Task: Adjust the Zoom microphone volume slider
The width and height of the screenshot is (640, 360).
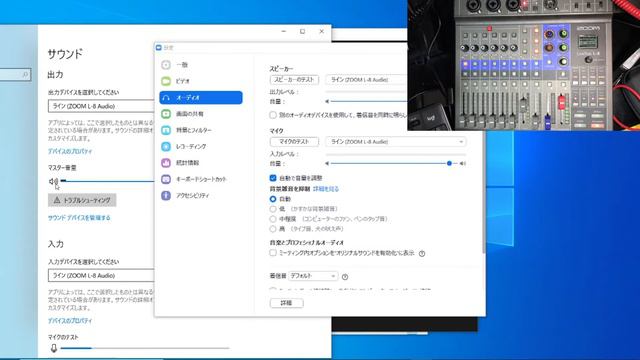Action: (x=394, y=163)
